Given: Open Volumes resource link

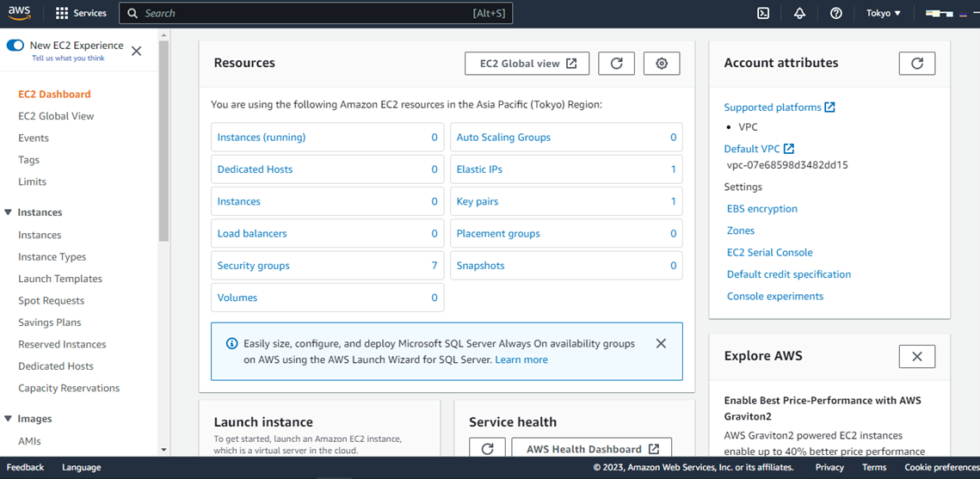Looking at the screenshot, I should 237,298.
